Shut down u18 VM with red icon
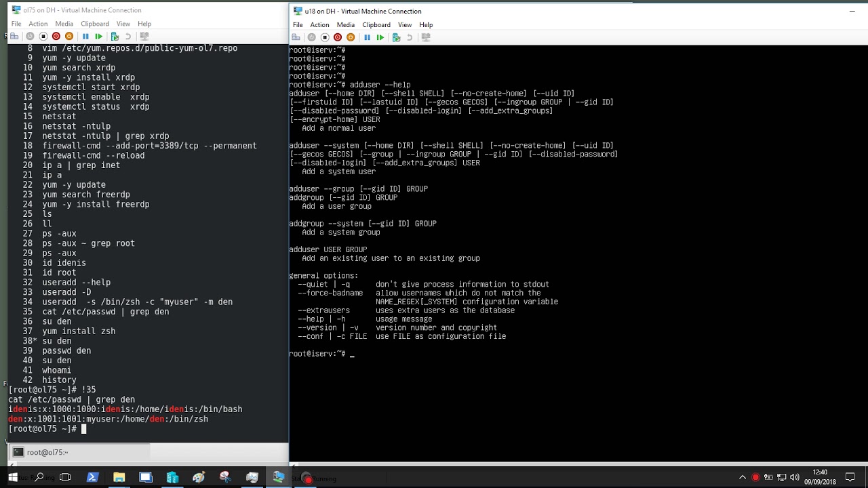The width and height of the screenshot is (868, 488). (338, 37)
